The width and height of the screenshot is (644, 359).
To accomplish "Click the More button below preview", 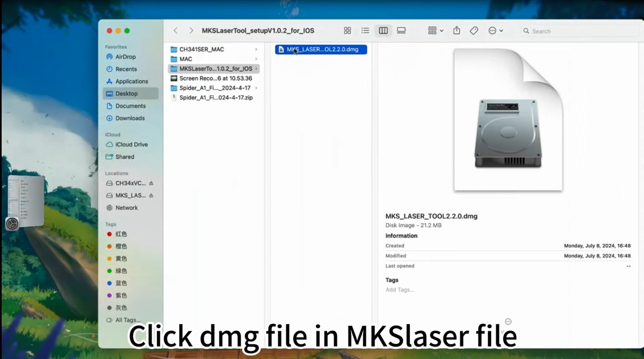I will pos(508,321).
